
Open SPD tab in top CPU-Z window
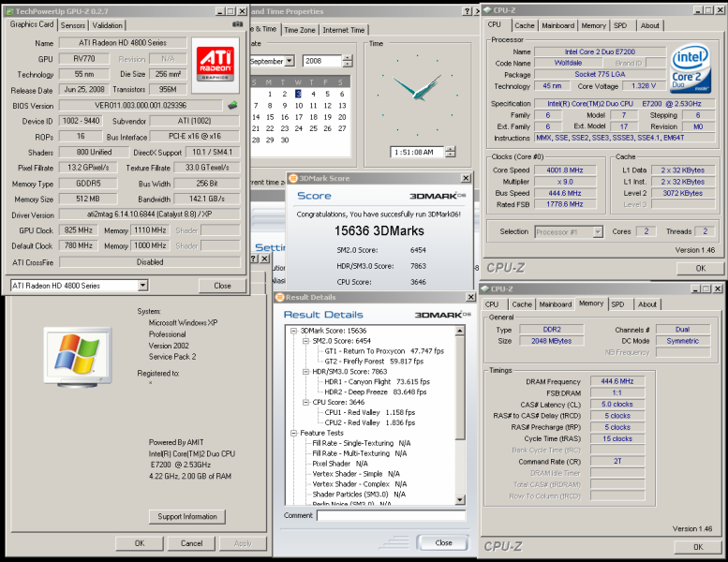[x=620, y=25]
